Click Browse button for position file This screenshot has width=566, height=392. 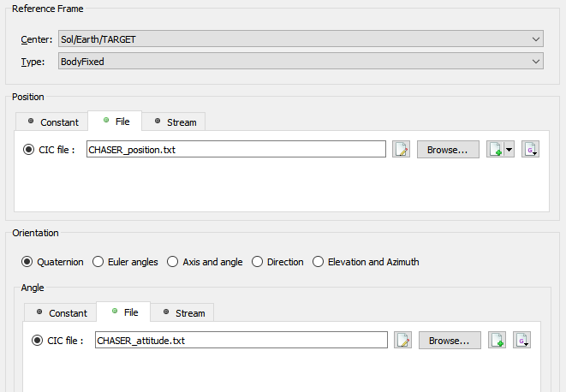[x=448, y=150]
